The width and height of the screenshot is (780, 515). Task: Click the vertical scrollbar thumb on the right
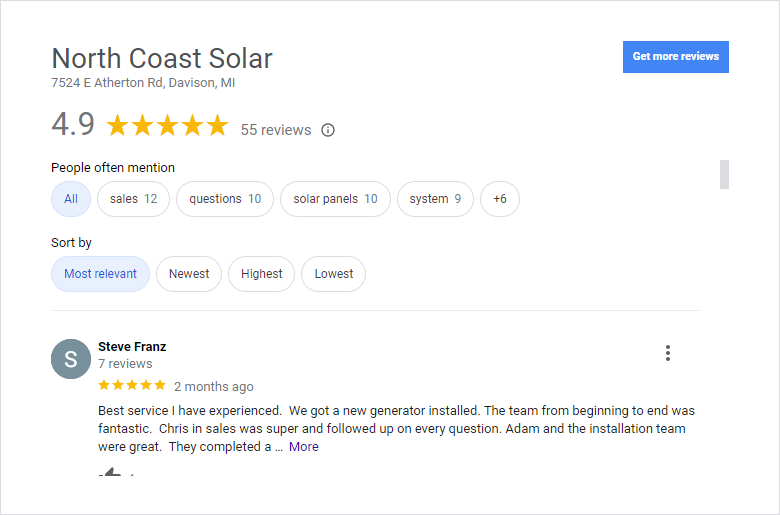point(724,174)
